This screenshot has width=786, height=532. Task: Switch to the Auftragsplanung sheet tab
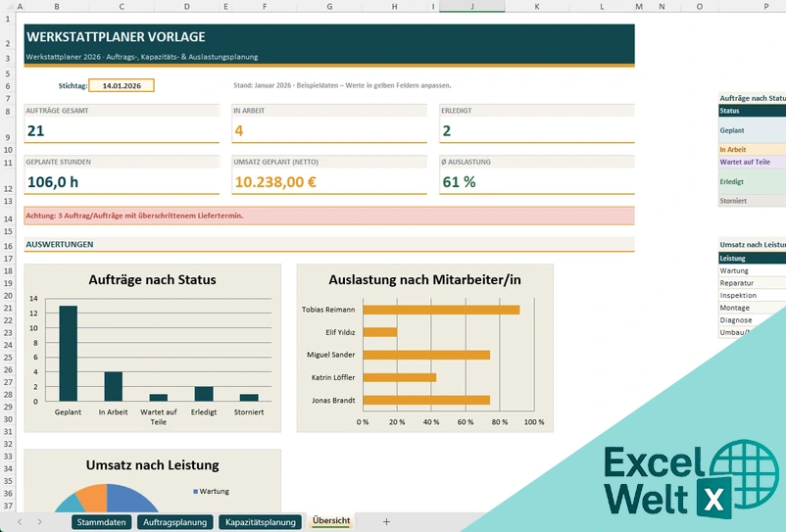(175, 522)
